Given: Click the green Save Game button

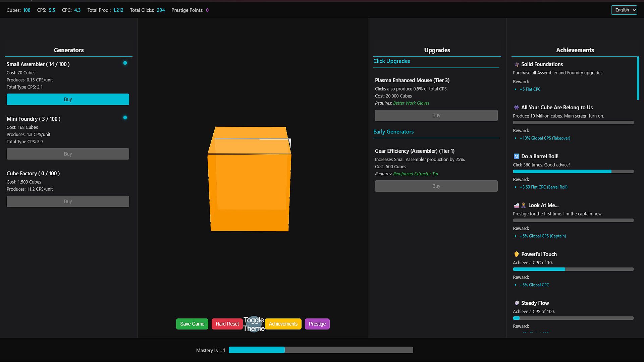Looking at the screenshot, I should (192, 324).
